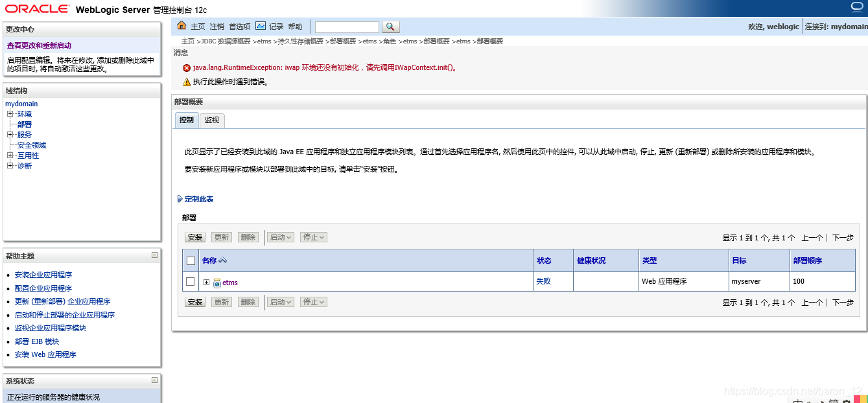Click the yellow warning icon in messages
The image size is (868, 403).
(x=187, y=82)
